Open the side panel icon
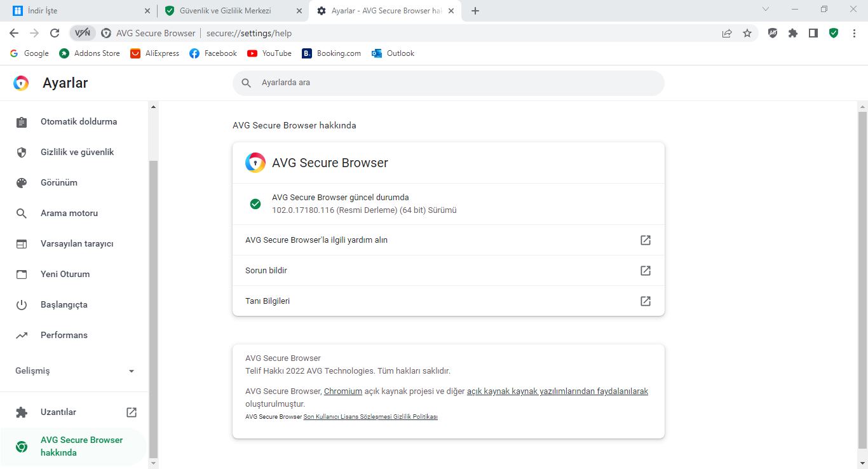Image resolution: width=868 pixels, height=469 pixels. tap(813, 33)
